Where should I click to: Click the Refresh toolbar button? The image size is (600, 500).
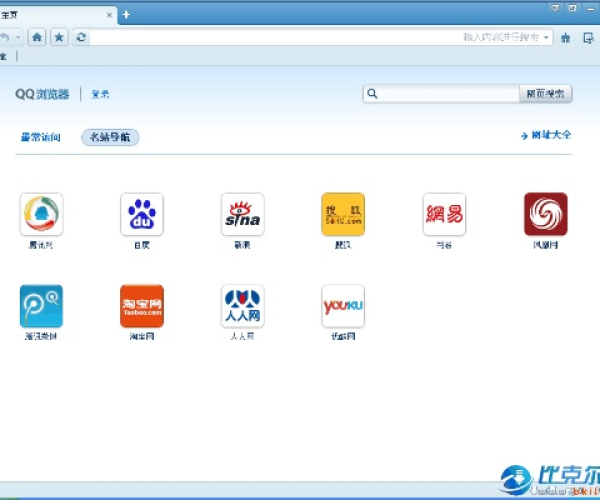pyautogui.click(x=81, y=37)
